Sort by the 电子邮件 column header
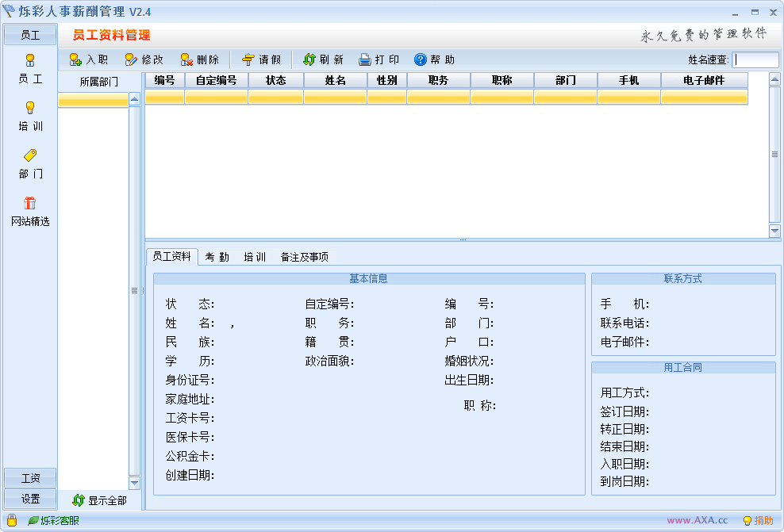 [x=704, y=80]
